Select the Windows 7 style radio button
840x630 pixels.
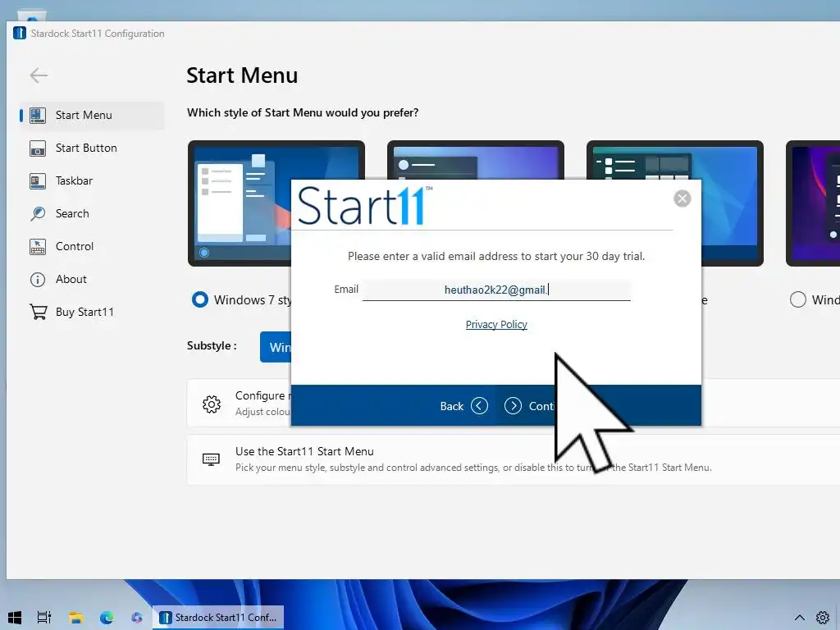pos(200,299)
